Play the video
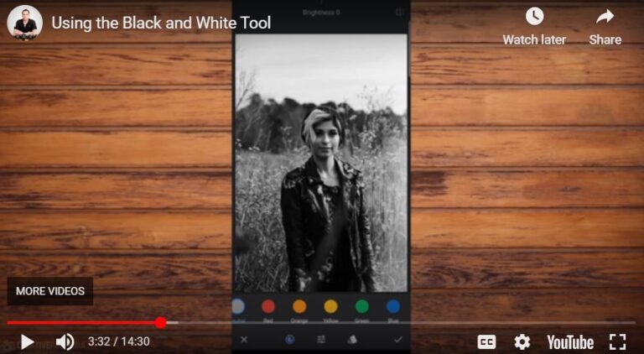Viewport: 644px width, 354px height. pyautogui.click(x=27, y=341)
